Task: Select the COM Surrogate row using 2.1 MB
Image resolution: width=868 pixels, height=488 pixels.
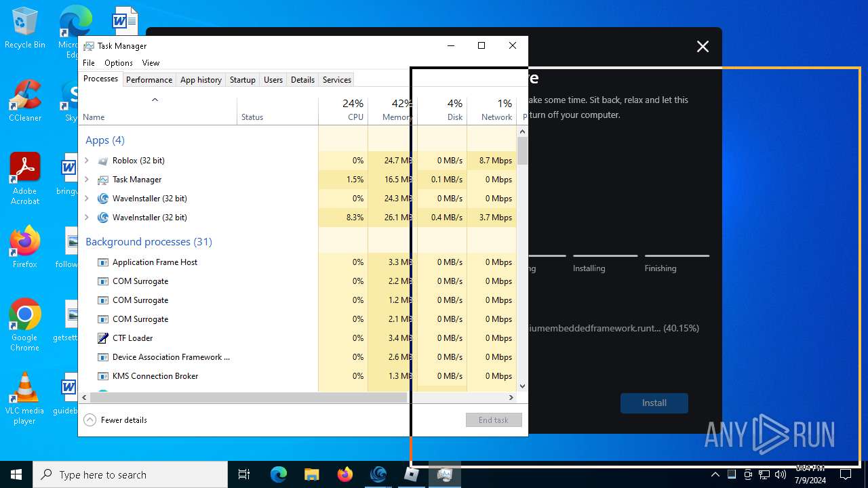Action: tap(297, 319)
